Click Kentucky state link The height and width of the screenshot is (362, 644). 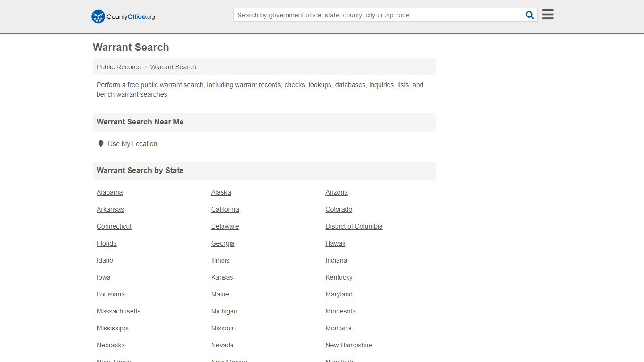(339, 277)
